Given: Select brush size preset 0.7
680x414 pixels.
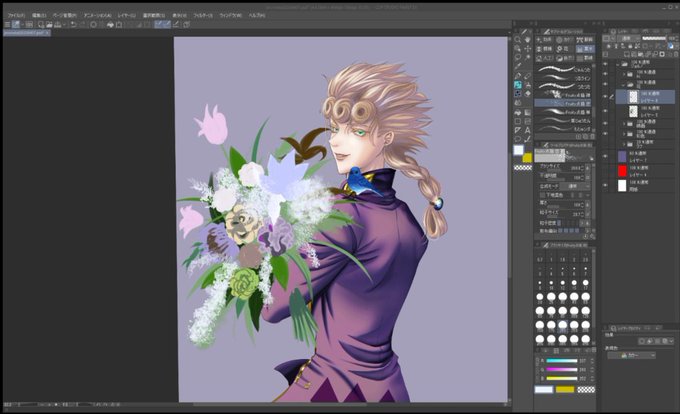Looking at the screenshot, I should click(x=539, y=258).
